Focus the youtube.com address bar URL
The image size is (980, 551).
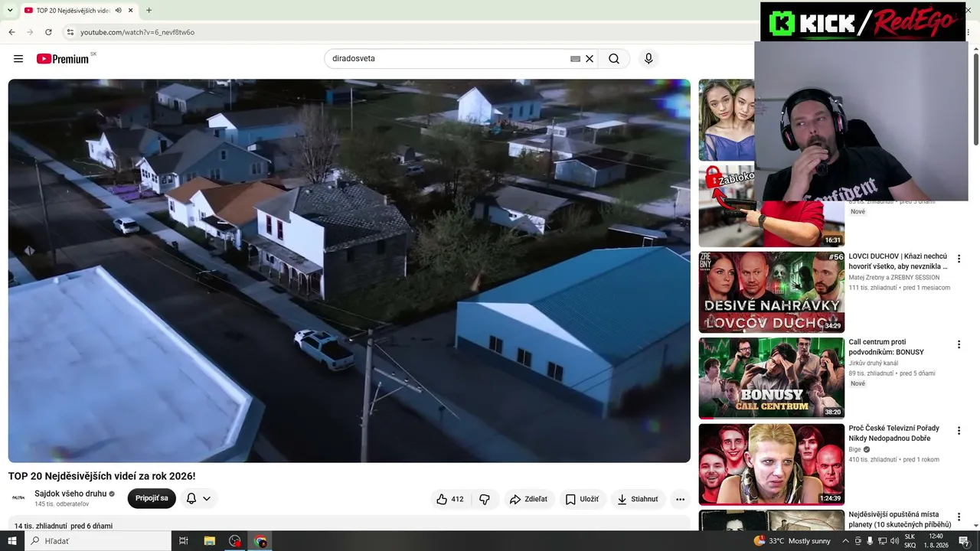point(138,32)
